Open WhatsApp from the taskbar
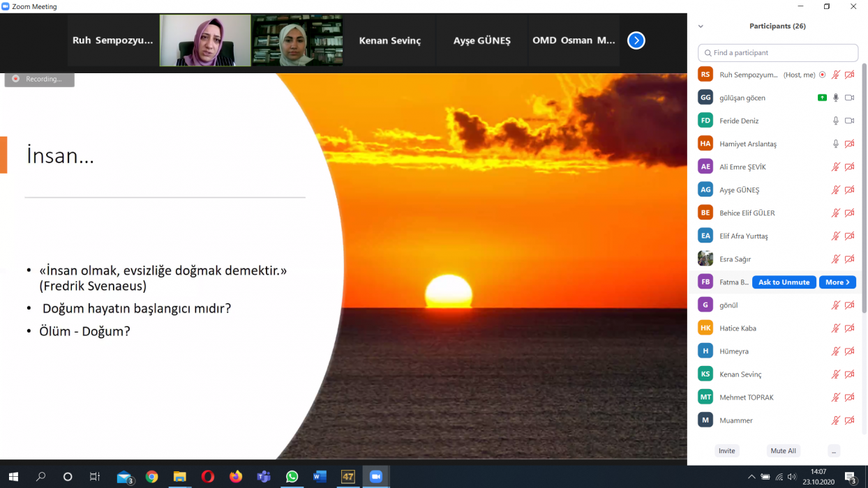868x488 pixels. pyautogui.click(x=292, y=477)
